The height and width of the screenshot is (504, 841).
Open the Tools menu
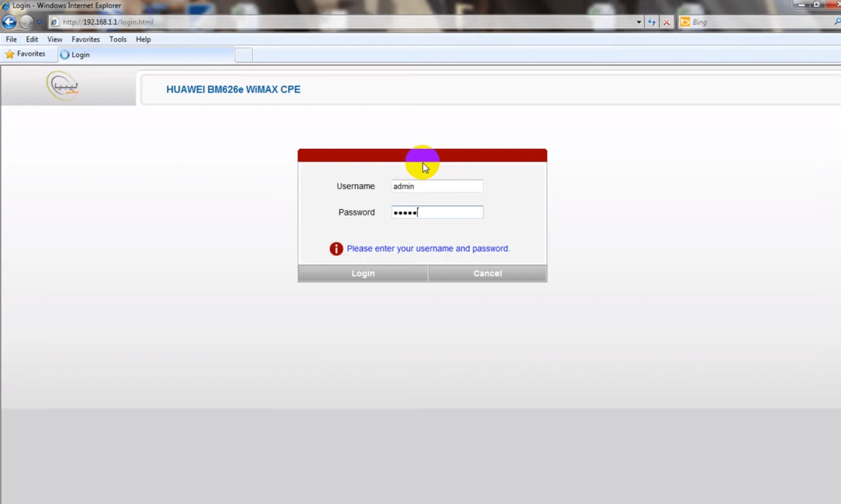tap(118, 39)
